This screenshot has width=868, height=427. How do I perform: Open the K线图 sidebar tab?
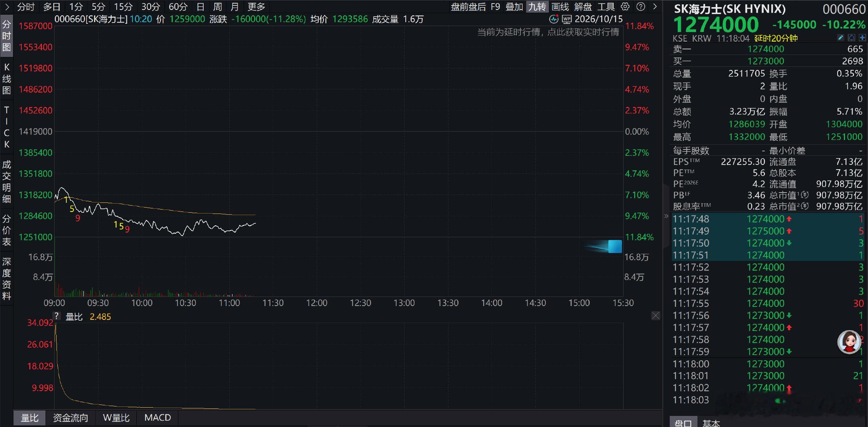coord(7,78)
